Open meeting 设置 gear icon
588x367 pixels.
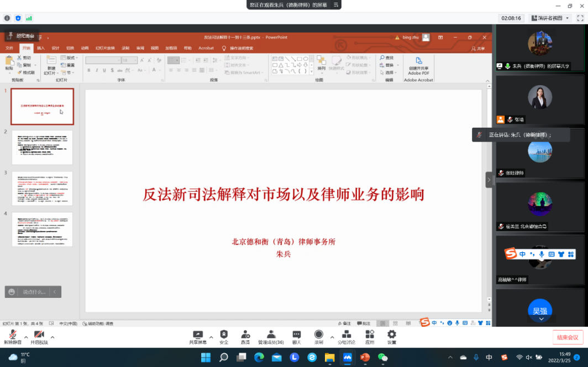pyautogui.click(x=391, y=337)
